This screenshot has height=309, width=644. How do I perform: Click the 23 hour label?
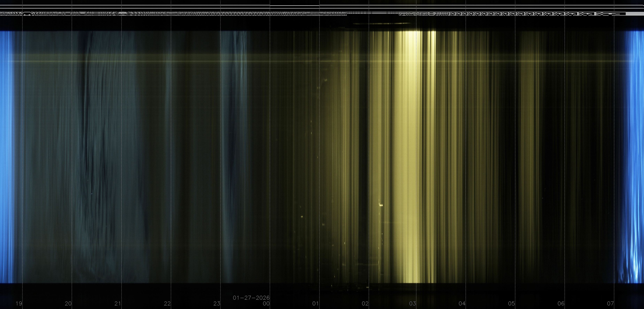[x=217, y=304]
